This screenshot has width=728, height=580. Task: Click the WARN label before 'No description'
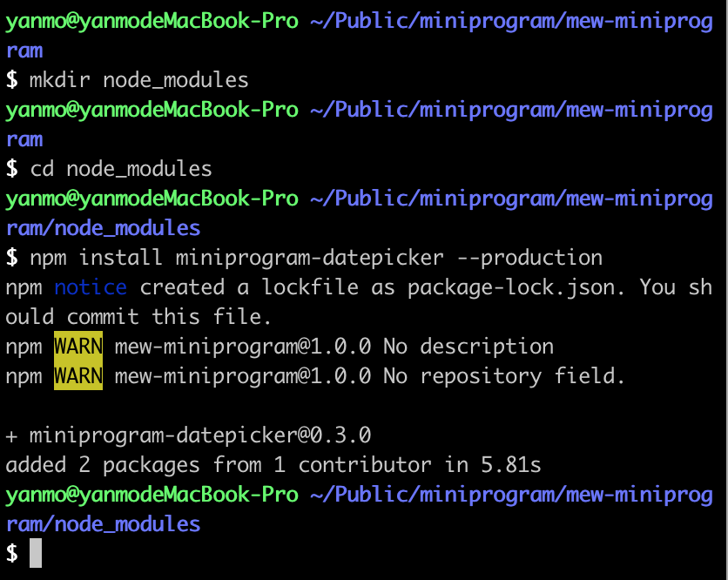(x=78, y=347)
